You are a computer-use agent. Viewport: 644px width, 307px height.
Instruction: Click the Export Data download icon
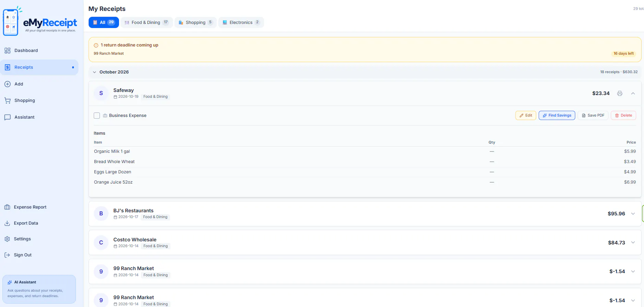point(7,223)
